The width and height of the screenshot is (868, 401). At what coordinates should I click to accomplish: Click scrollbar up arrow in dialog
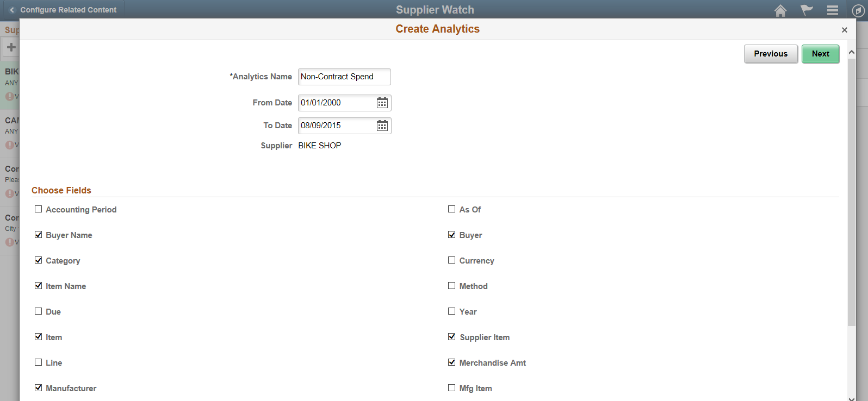click(x=852, y=52)
